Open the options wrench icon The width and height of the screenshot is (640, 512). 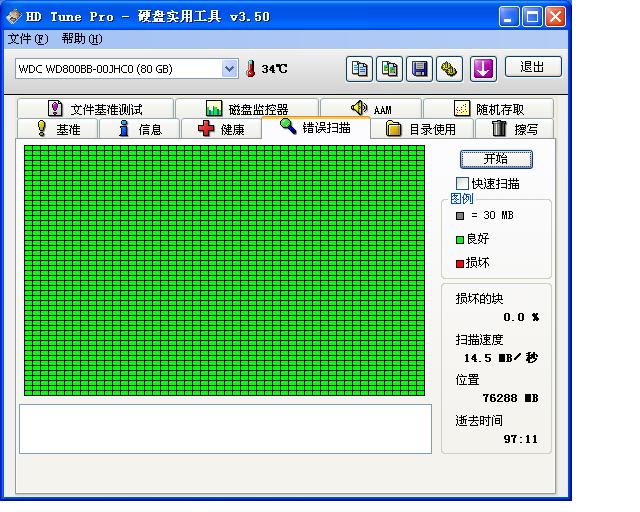pos(449,69)
